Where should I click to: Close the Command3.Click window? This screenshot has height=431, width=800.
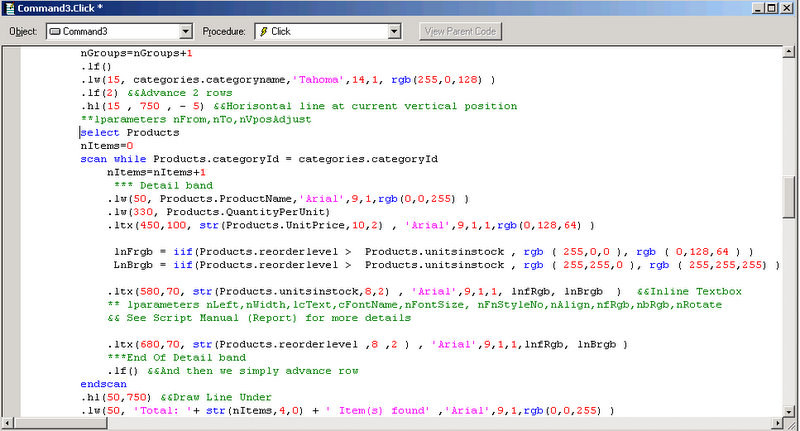pyautogui.click(x=787, y=8)
